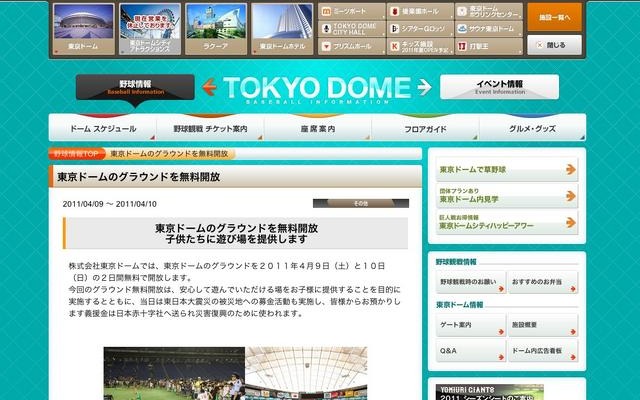Open the 施設一覧へ orange button
The width and height of the screenshot is (640, 400).
[554, 17]
